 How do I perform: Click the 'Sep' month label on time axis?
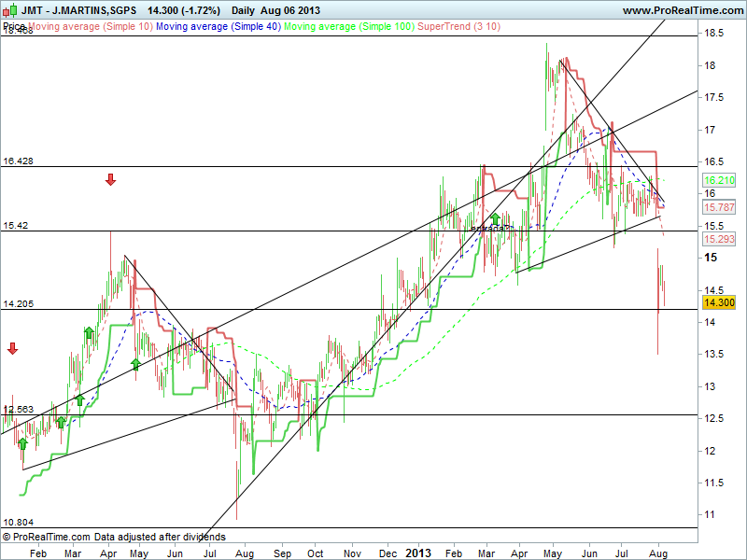click(282, 553)
